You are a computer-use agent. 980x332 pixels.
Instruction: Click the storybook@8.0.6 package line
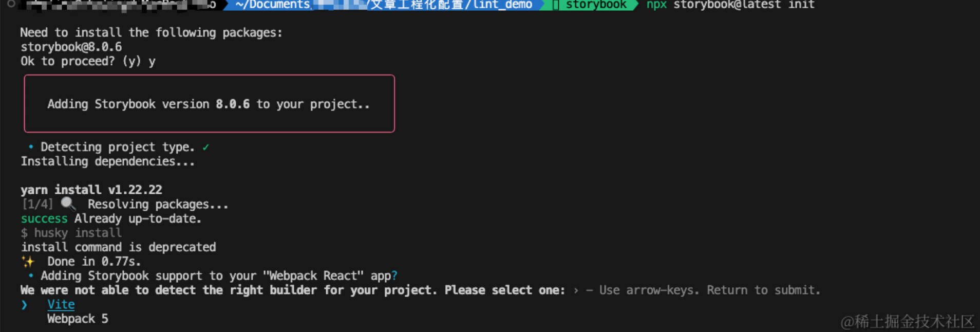(71, 47)
